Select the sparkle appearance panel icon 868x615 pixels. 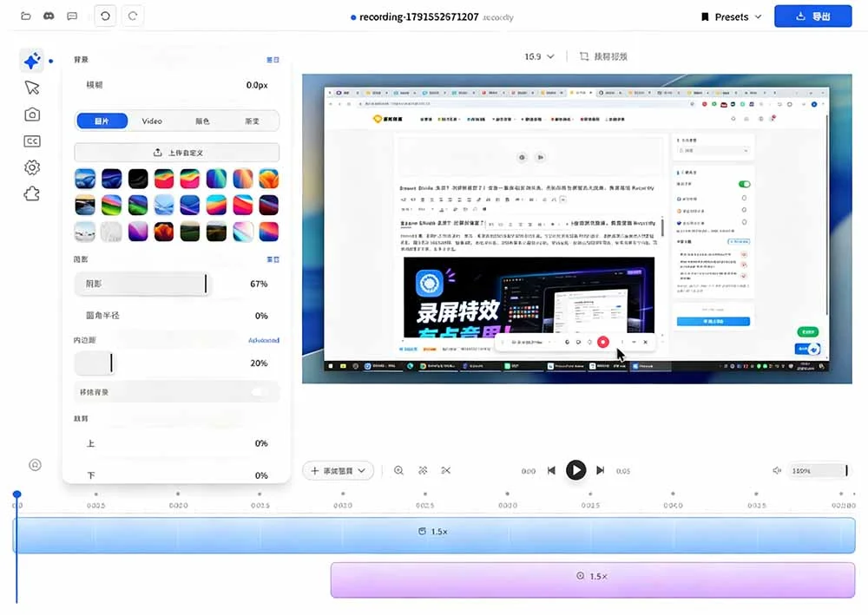tap(32, 60)
